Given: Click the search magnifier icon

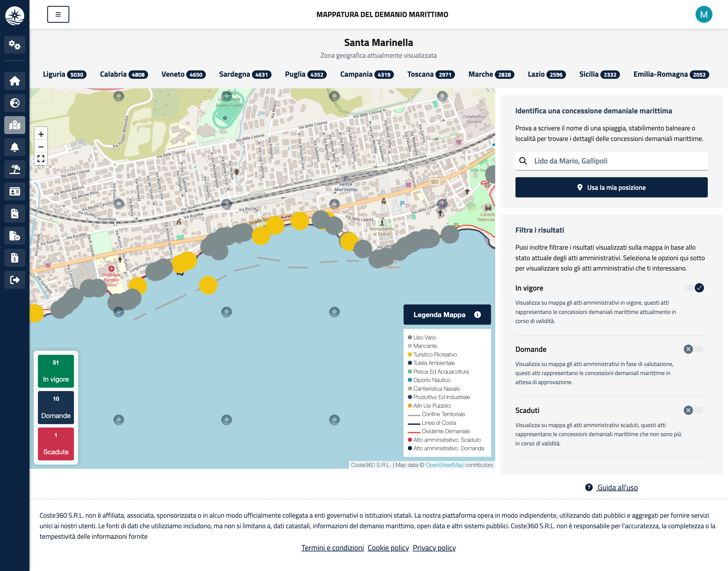Looking at the screenshot, I should (x=523, y=161).
